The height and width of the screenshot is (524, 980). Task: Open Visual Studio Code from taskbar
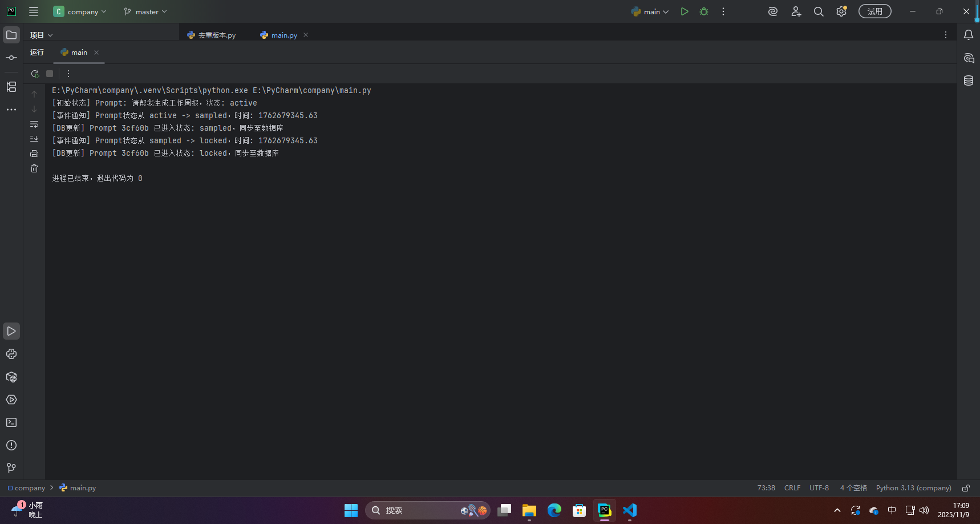coord(630,510)
